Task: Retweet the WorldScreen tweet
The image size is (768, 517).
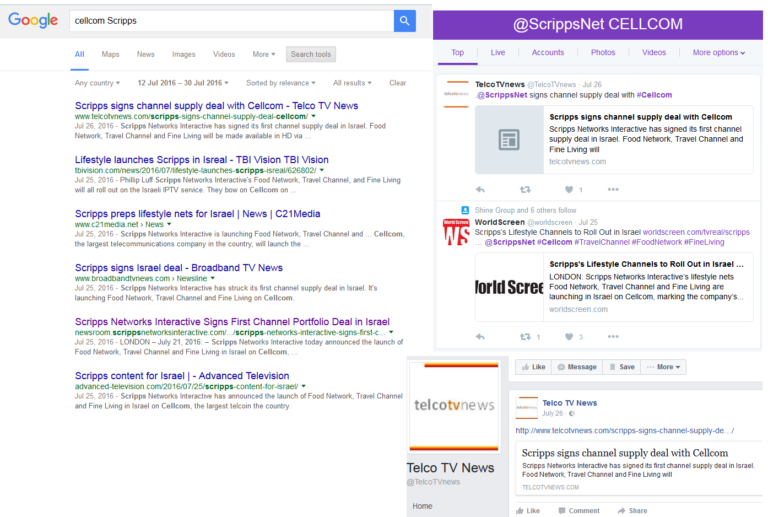Action: tap(525, 337)
